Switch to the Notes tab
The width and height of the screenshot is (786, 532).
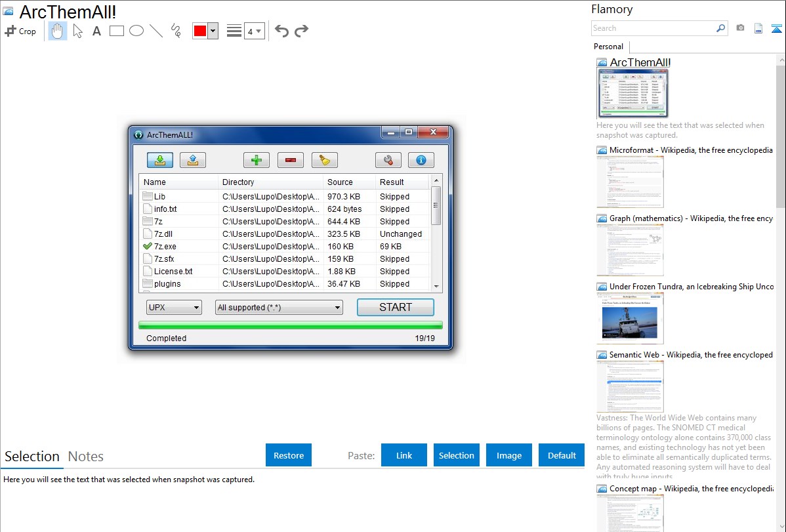86,457
